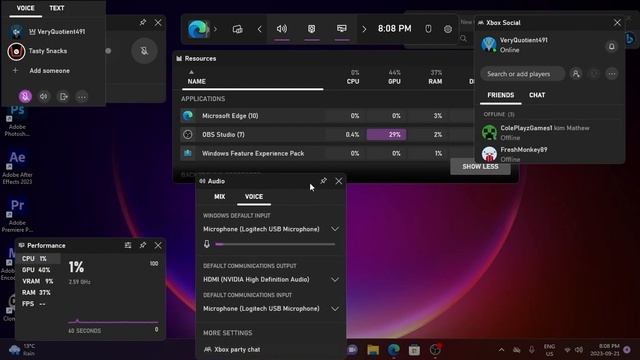Click the SHOW LESS button

(480, 167)
